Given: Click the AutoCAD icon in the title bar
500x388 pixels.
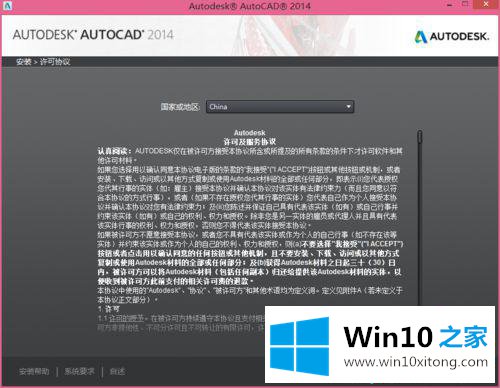Looking at the screenshot, I should point(7,6).
